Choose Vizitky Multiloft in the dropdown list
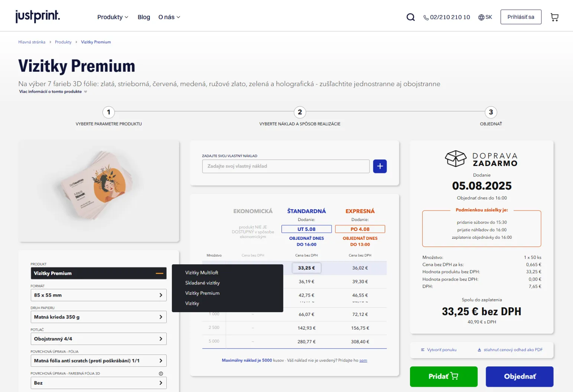Image resolution: width=573 pixels, height=392 pixels. tap(202, 272)
